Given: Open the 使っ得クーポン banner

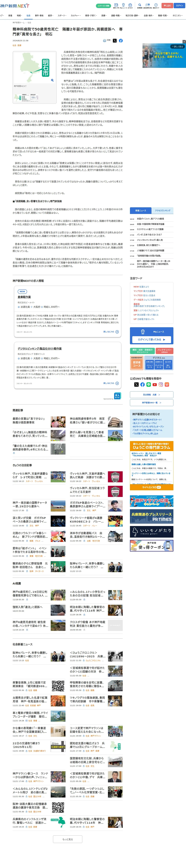Looking at the screenshot, I should [152, 546].
